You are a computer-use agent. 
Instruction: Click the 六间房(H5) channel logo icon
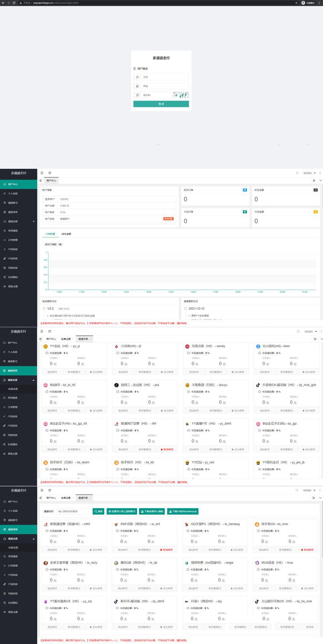click(116, 347)
